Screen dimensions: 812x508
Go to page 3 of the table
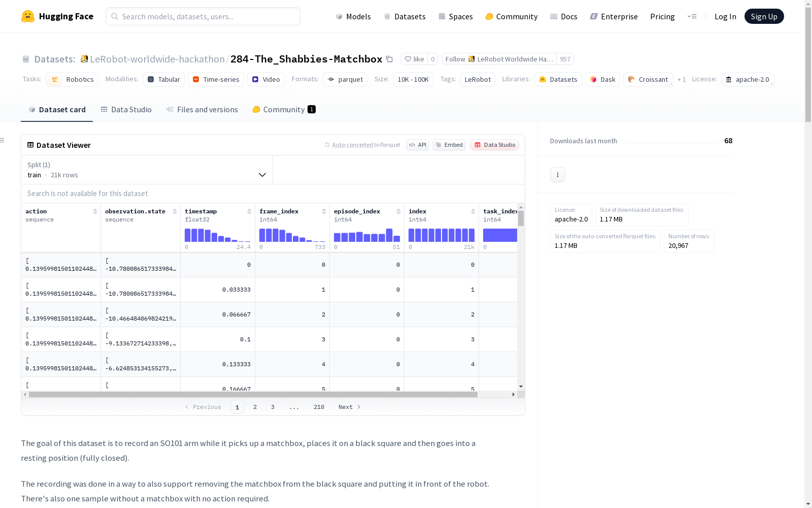coord(273,407)
